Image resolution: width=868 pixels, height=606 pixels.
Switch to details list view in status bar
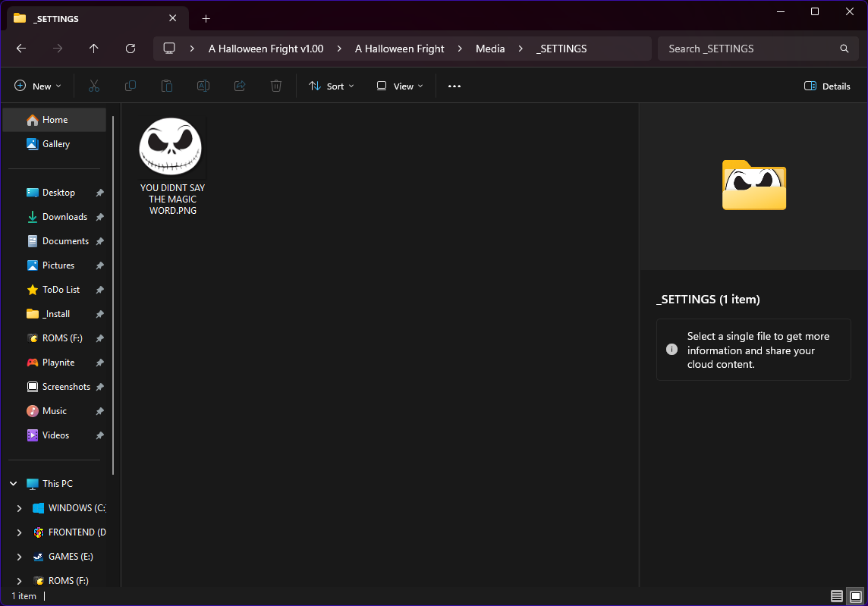836,596
